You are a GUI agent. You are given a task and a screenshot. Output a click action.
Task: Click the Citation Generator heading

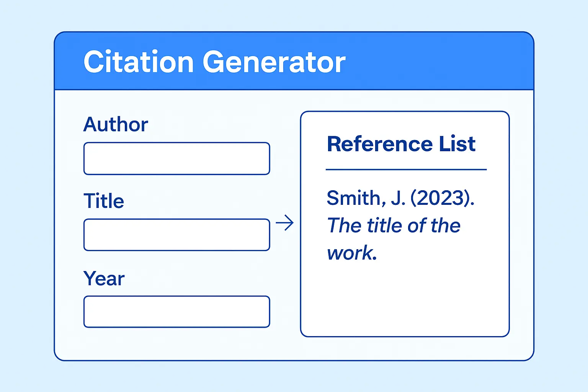pyautogui.click(x=214, y=62)
